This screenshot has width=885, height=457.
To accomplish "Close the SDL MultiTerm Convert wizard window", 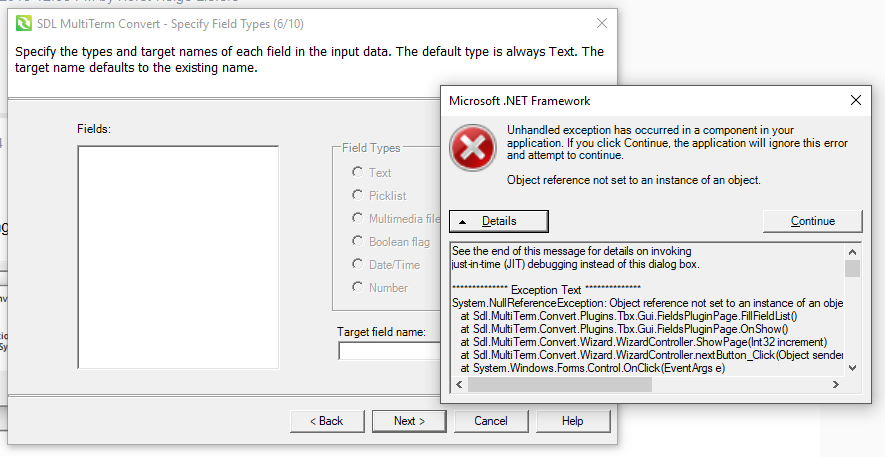I will [x=601, y=23].
